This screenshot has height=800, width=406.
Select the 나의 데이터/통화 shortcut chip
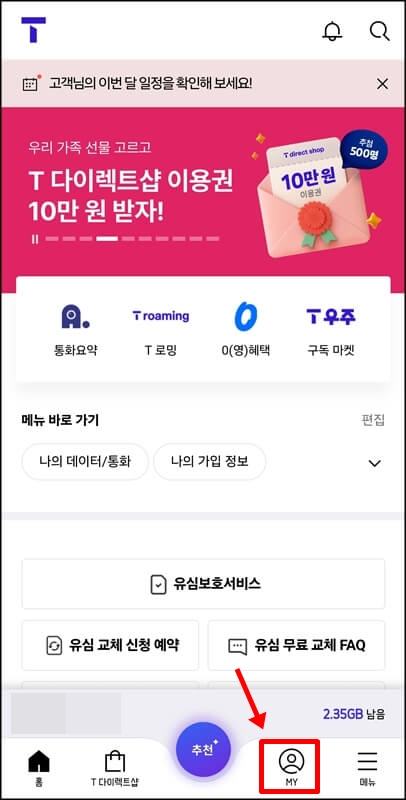click(x=85, y=462)
